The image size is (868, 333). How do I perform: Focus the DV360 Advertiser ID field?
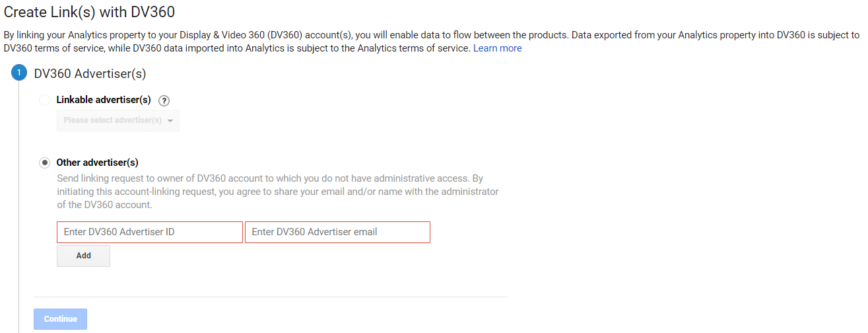point(150,232)
